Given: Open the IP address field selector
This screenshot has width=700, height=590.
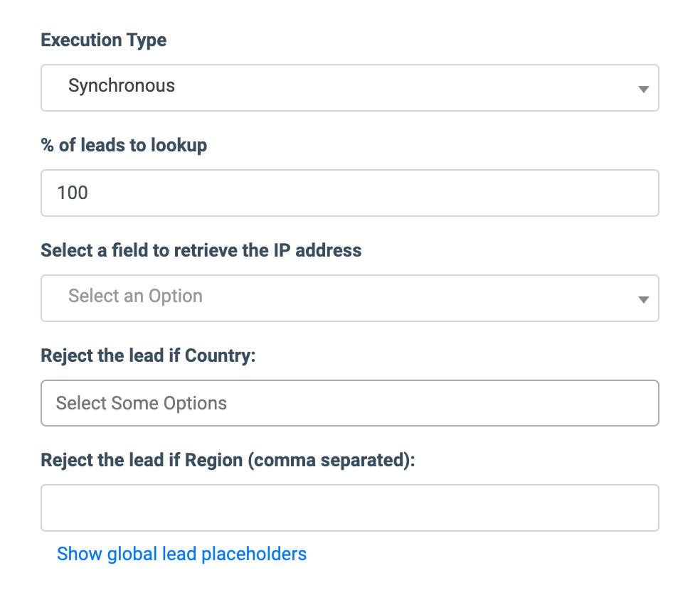Looking at the screenshot, I should tap(349, 298).
